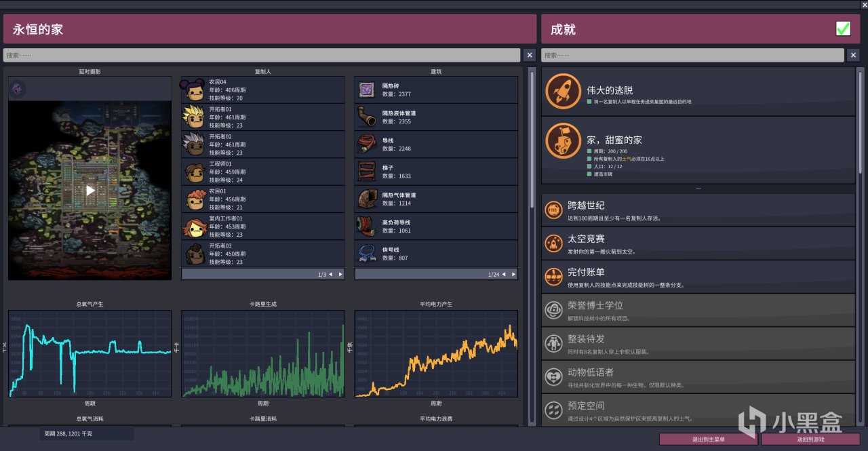Click the 隔热气体管道 icon
This screenshot has width=868, height=451.
367,199
